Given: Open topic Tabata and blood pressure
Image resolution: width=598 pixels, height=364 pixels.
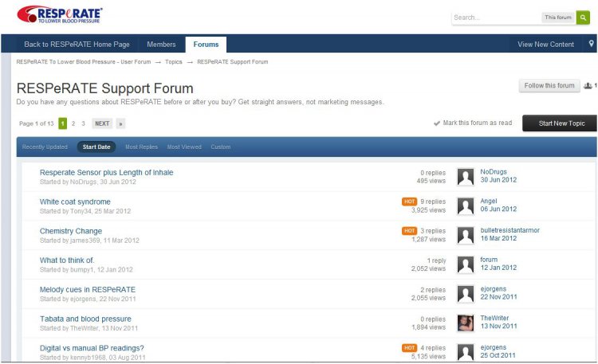Looking at the screenshot, I should pyautogui.click(x=85, y=319).
